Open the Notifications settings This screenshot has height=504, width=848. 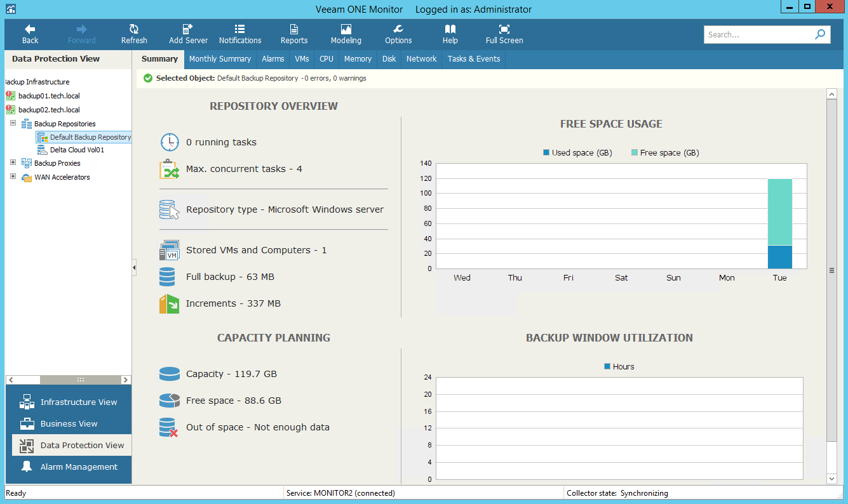240,34
